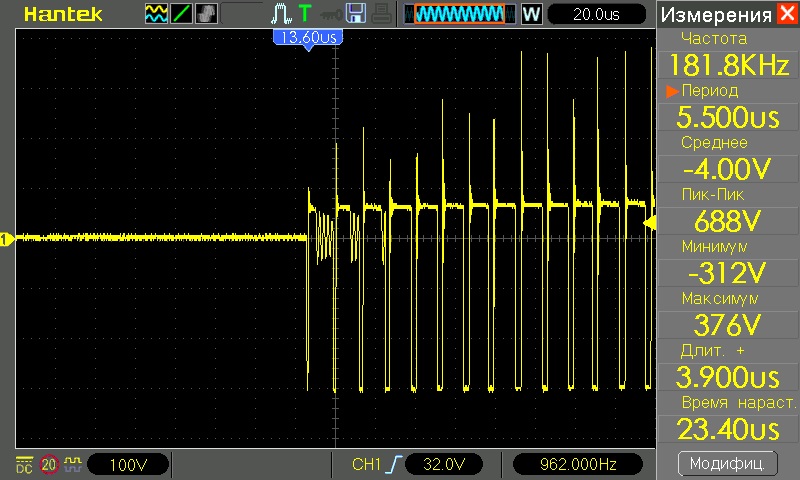Click the 23.40us rise time value

(x=728, y=429)
